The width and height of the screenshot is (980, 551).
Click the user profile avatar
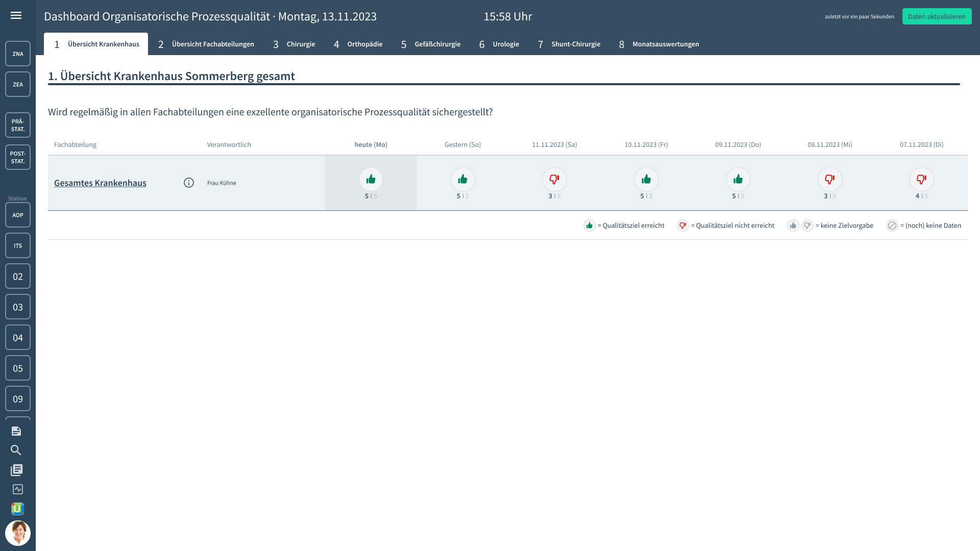coord(18,533)
